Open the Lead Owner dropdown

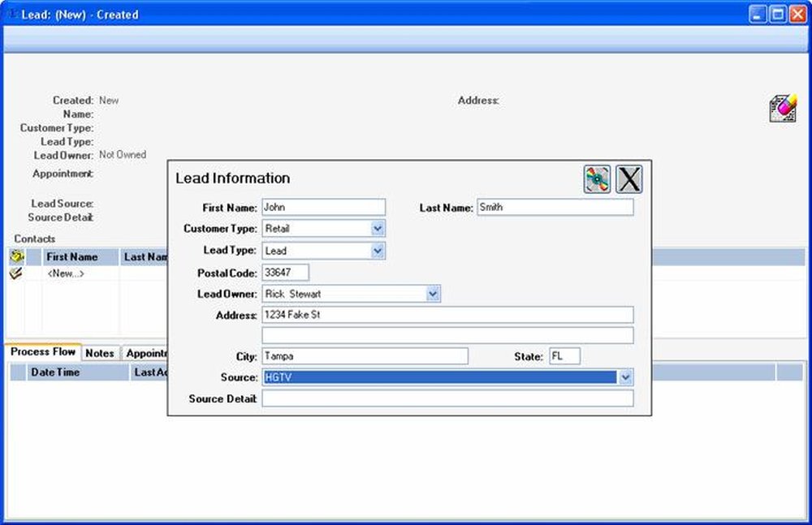[433, 294]
